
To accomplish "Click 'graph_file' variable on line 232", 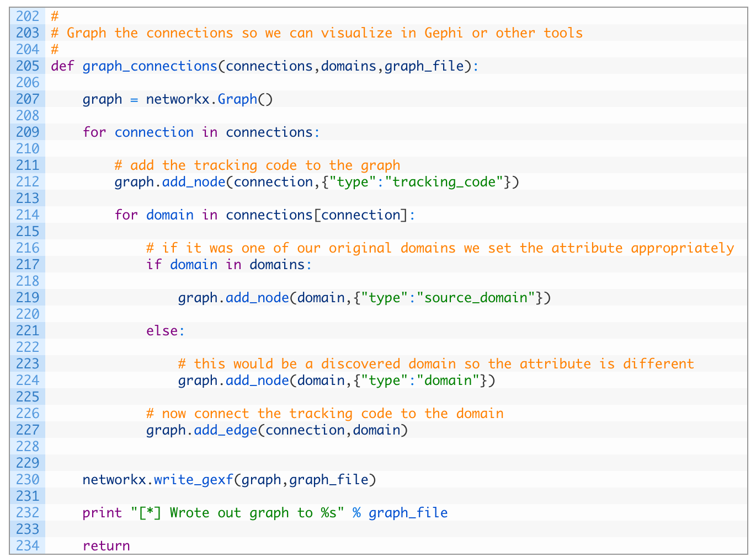I will (x=408, y=513).
